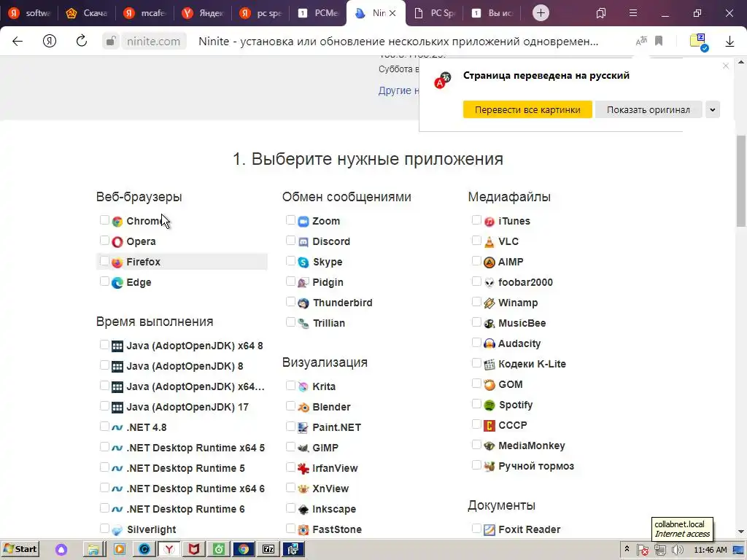The height and width of the screenshot is (560, 747).
Task: Open the Другие link
Action: (399, 90)
